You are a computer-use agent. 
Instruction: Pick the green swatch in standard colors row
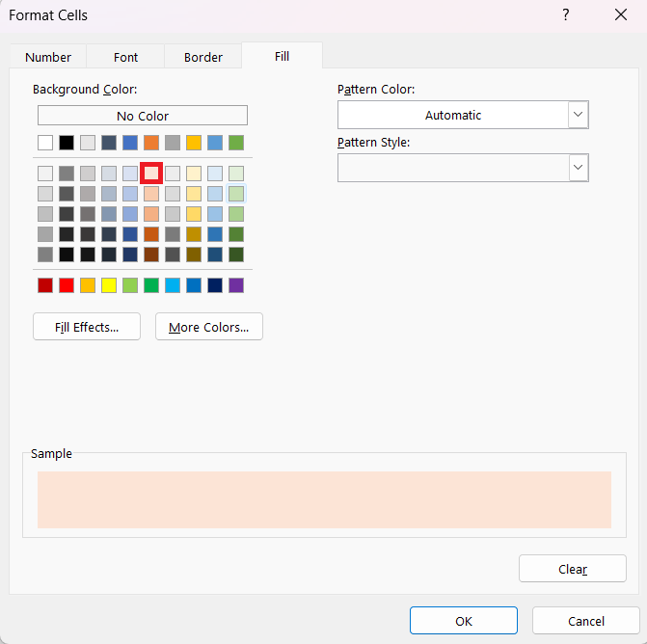coord(151,285)
